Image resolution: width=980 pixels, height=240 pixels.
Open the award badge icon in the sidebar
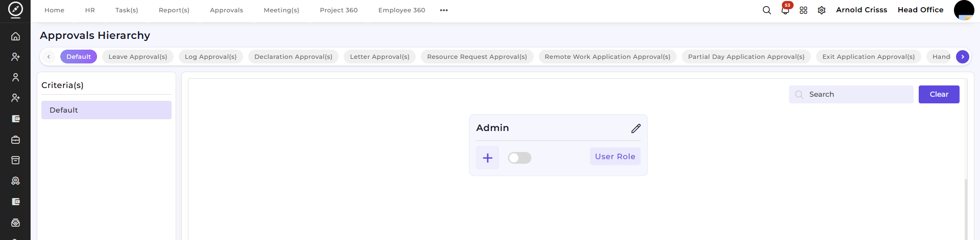tap(15, 181)
